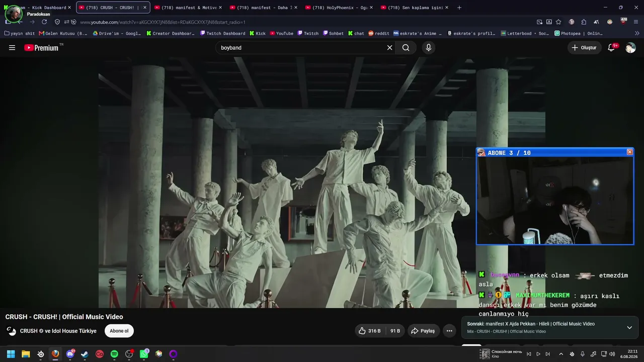Image resolution: width=644 pixels, height=362 pixels.
Task: Open the Photopea bookmark
Action: click(578, 34)
